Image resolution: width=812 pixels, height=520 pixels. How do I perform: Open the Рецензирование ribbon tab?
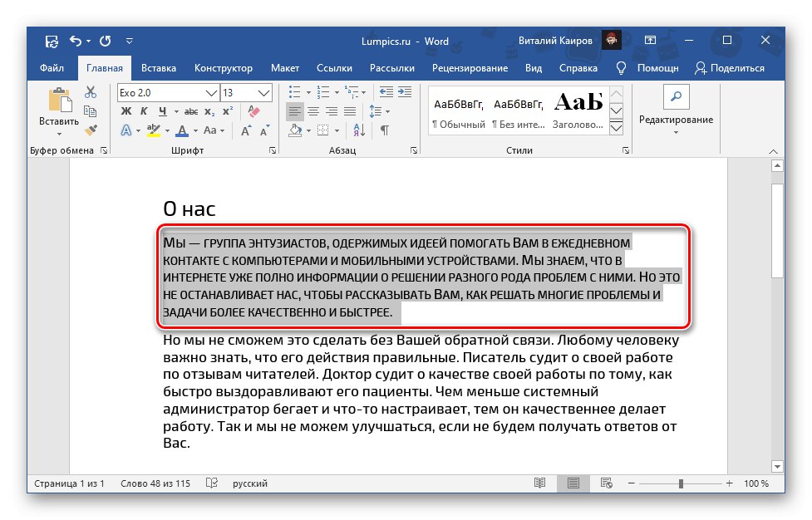click(470, 67)
